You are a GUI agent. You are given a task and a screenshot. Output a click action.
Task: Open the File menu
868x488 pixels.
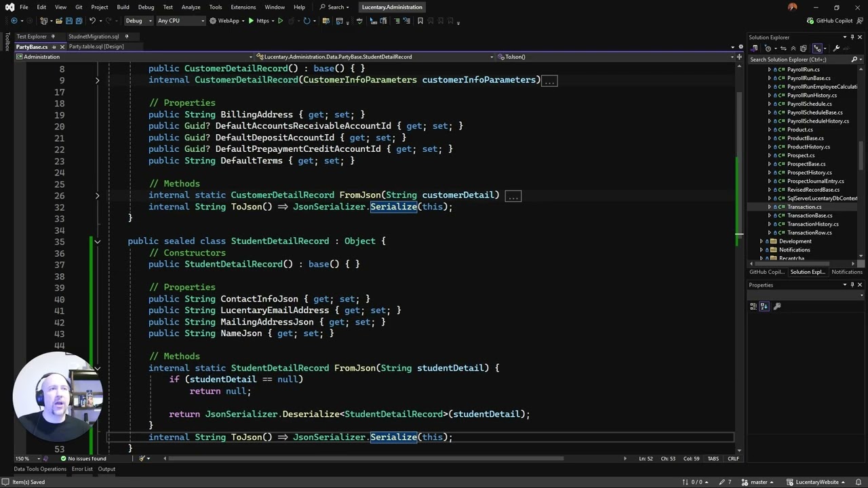click(x=24, y=7)
